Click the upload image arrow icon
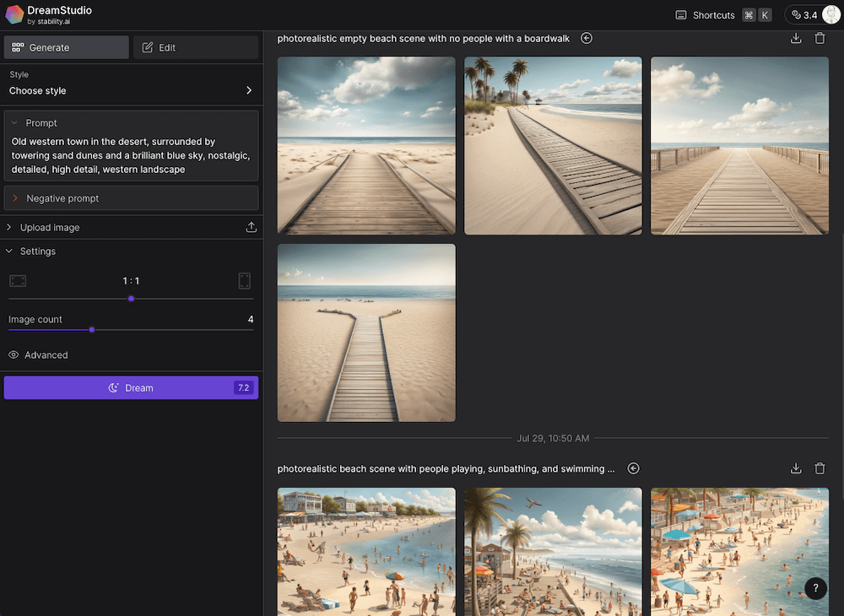The height and width of the screenshot is (616, 844). [251, 227]
